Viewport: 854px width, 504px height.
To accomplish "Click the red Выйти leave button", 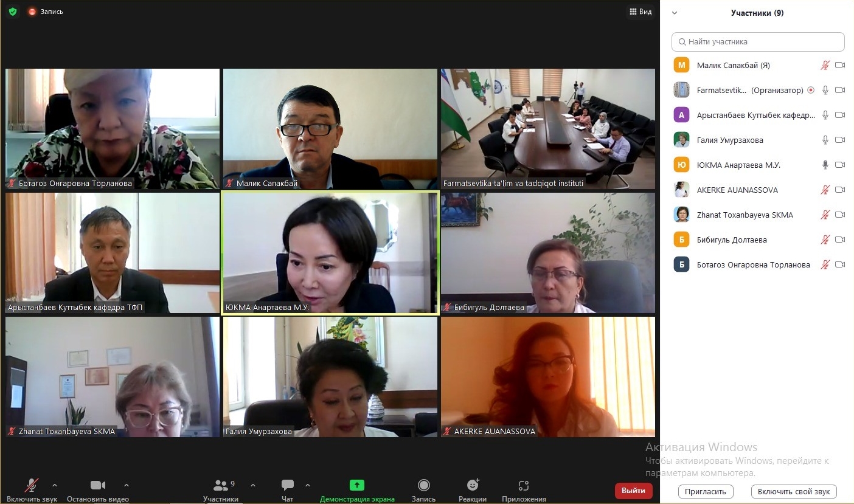I will (x=633, y=491).
